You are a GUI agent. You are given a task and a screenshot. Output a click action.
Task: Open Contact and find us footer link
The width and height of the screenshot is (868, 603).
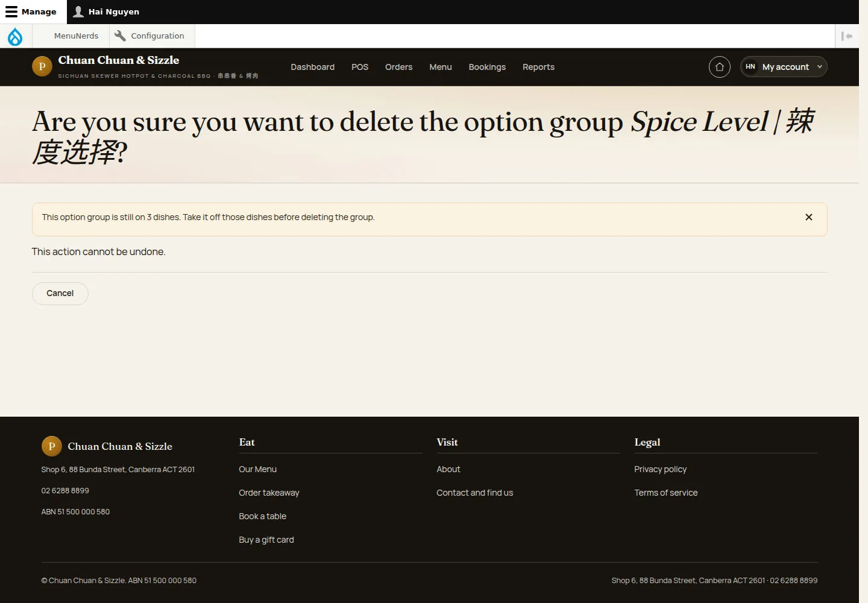click(475, 493)
